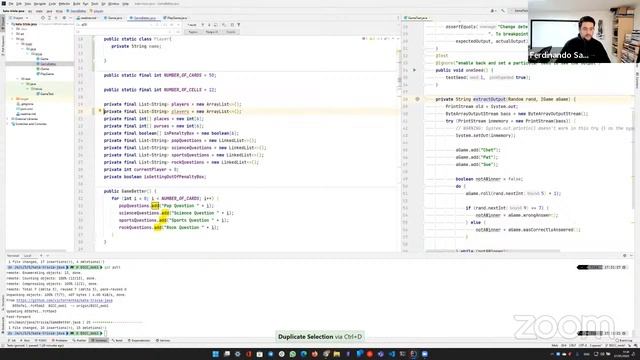
Task: Open GameTest class in project tree
Action: [45, 94]
